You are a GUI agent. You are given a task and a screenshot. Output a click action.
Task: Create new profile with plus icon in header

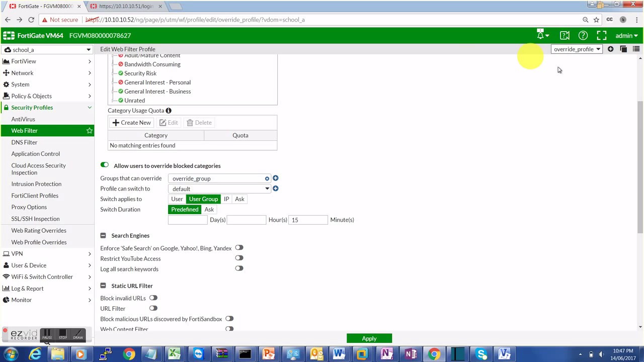coord(610,49)
